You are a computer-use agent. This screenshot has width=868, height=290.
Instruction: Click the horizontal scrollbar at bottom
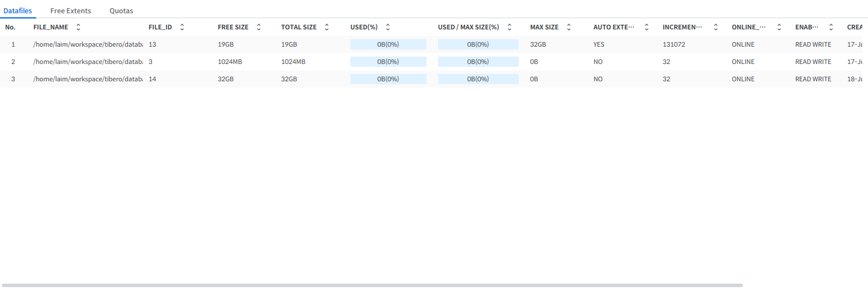[x=371, y=285]
